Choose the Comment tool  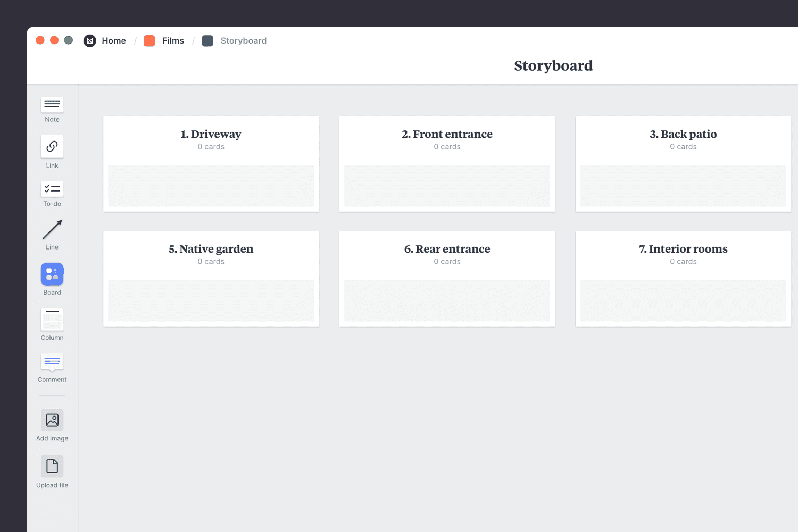pyautogui.click(x=52, y=362)
